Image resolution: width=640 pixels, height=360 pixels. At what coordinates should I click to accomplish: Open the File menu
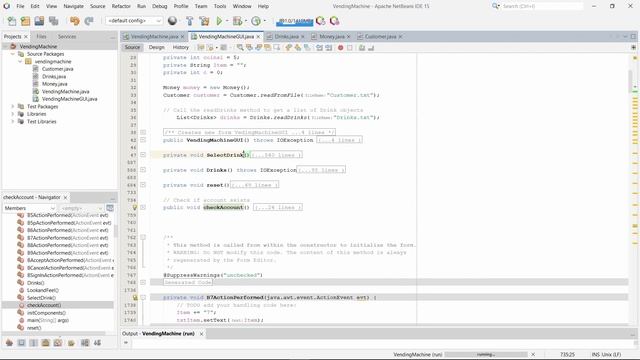(x=20, y=6)
